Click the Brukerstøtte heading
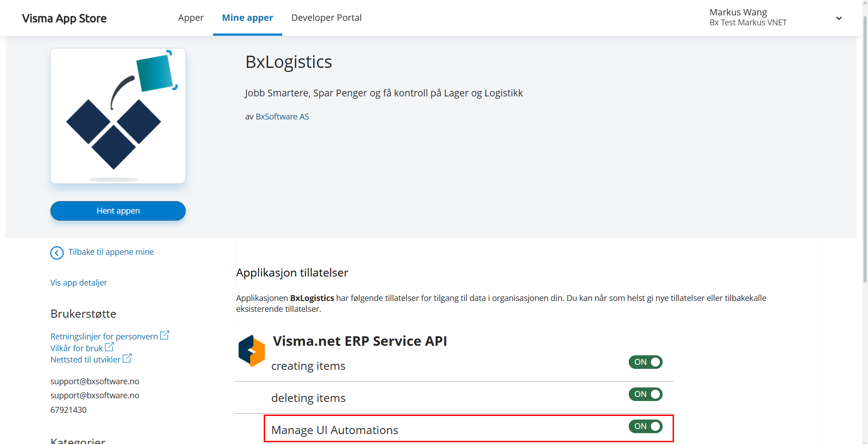 pyautogui.click(x=83, y=314)
